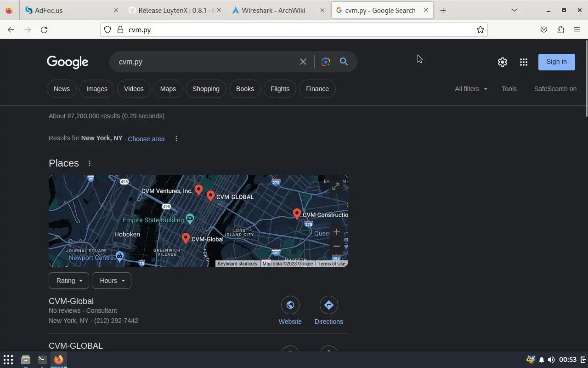Search by image with camera lens icon

(326, 62)
